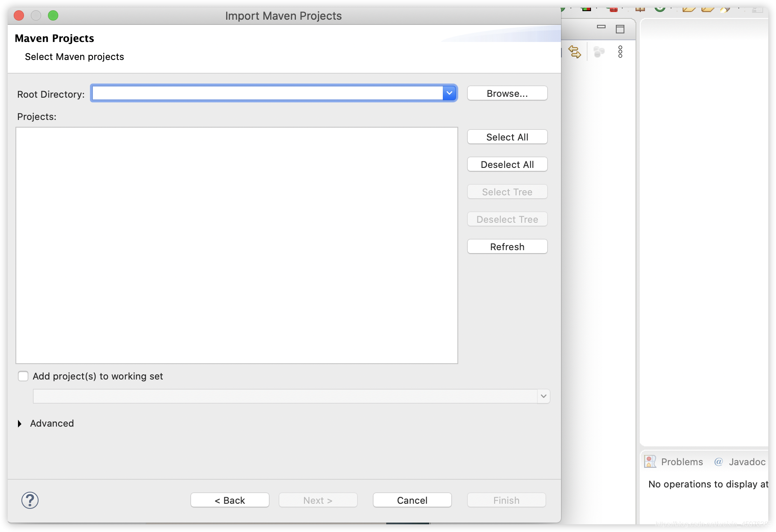
Task: Click the disabled Select Tree button
Action: (x=507, y=192)
